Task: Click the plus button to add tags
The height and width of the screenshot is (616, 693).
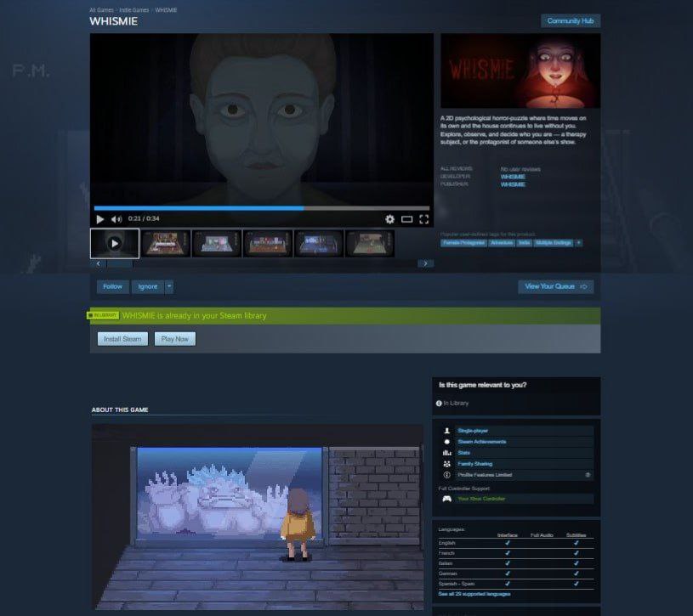Action: [578, 243]
